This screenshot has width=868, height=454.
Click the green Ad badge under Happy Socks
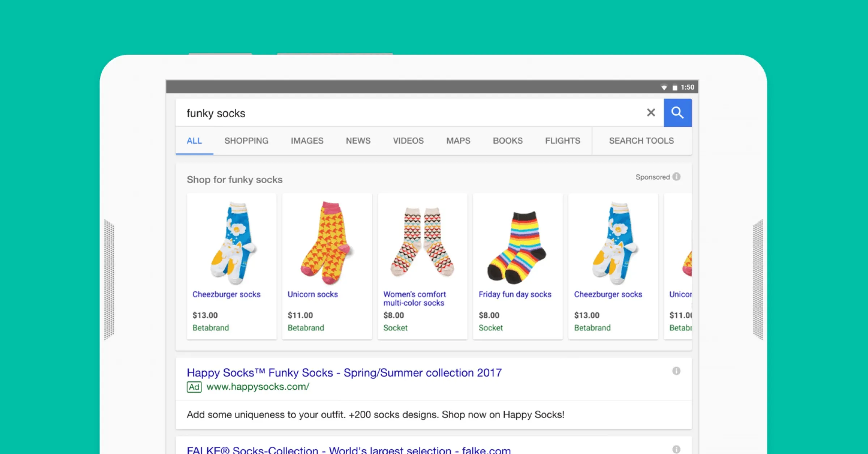[x=194, y=387]
